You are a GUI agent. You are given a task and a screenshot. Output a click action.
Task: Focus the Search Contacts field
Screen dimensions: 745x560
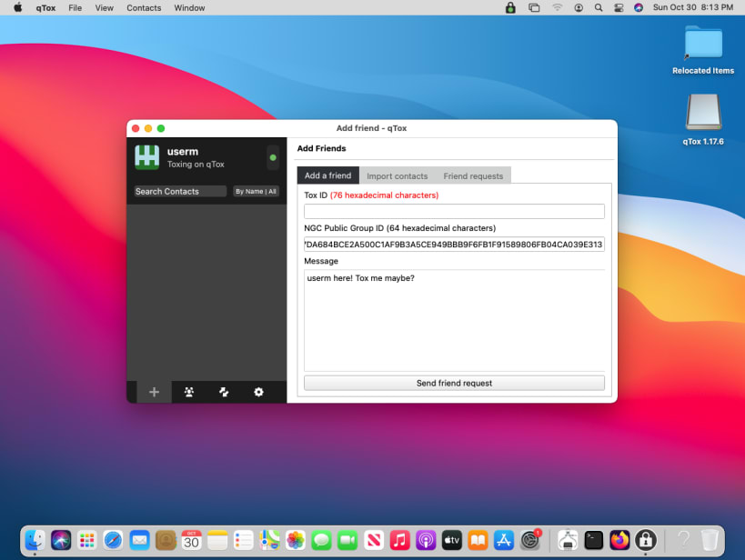(179, 192)
